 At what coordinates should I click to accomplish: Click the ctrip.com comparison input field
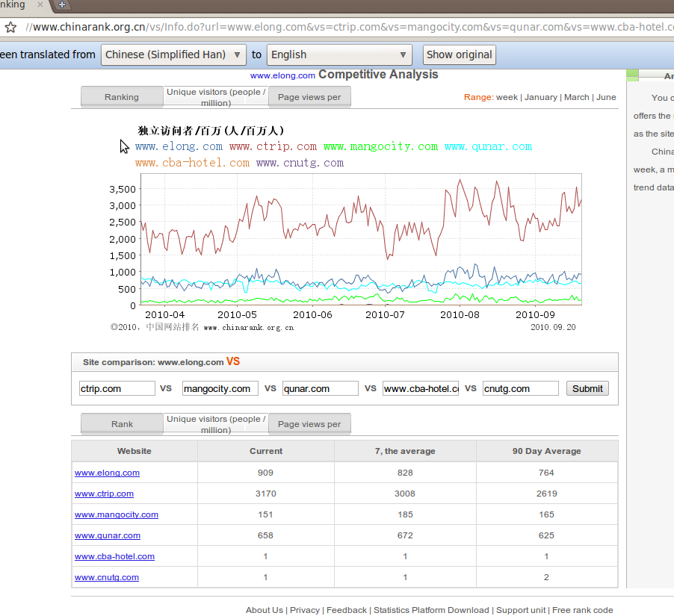117,388
